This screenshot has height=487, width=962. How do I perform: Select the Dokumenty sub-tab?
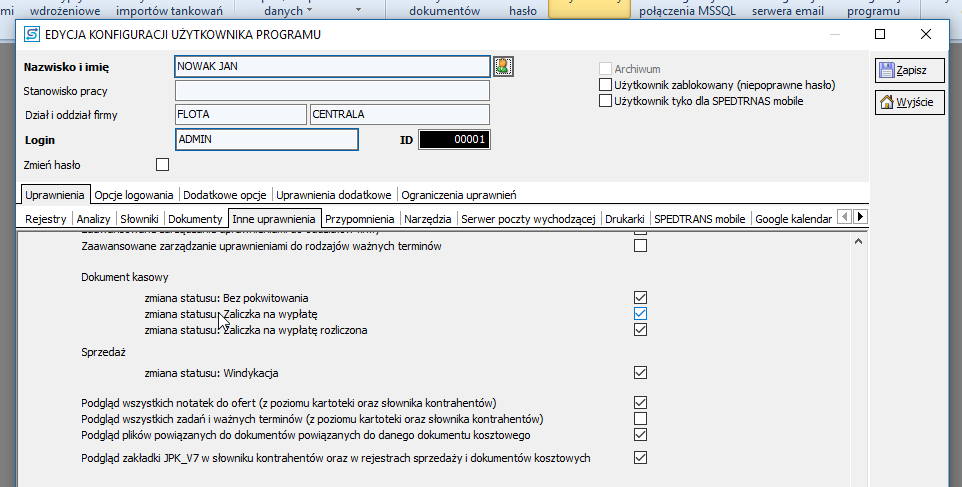coord(195,219)
